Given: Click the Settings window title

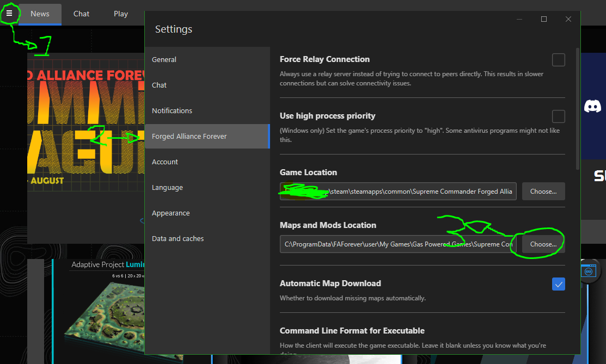Looking at the screenshot, I should coord(174,29).
